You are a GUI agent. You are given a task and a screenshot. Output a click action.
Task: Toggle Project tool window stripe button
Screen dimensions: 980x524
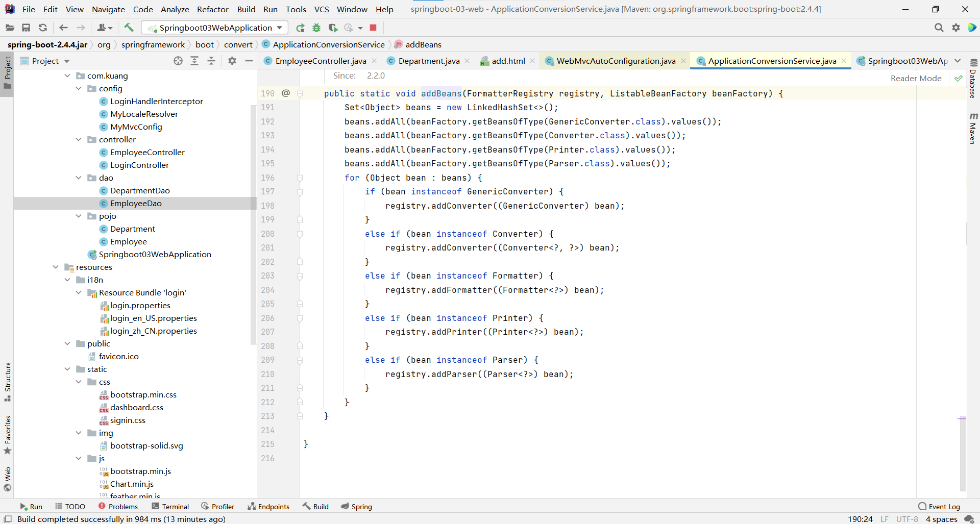click(x=7, y=73)
